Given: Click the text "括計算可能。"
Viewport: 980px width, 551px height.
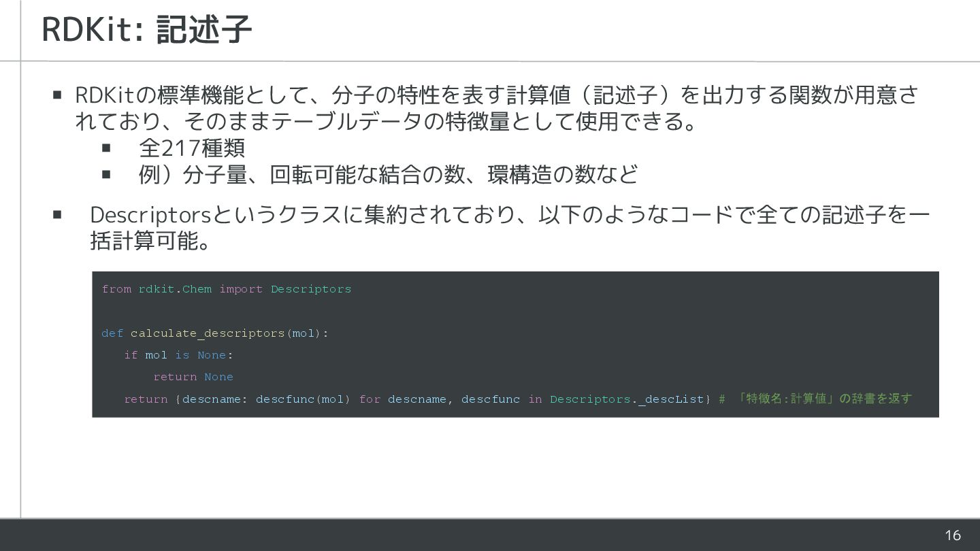Looking at the screenshot, I should click(150, 241).
